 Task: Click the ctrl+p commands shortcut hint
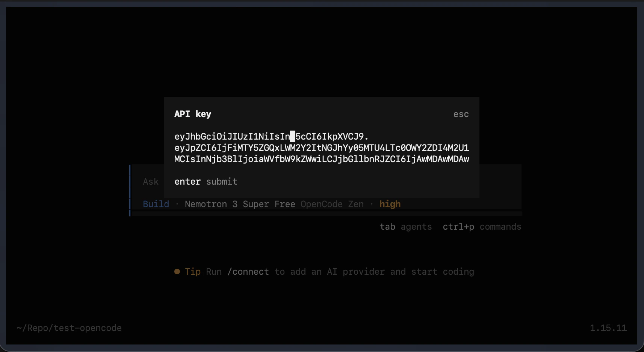pos(482,227)
